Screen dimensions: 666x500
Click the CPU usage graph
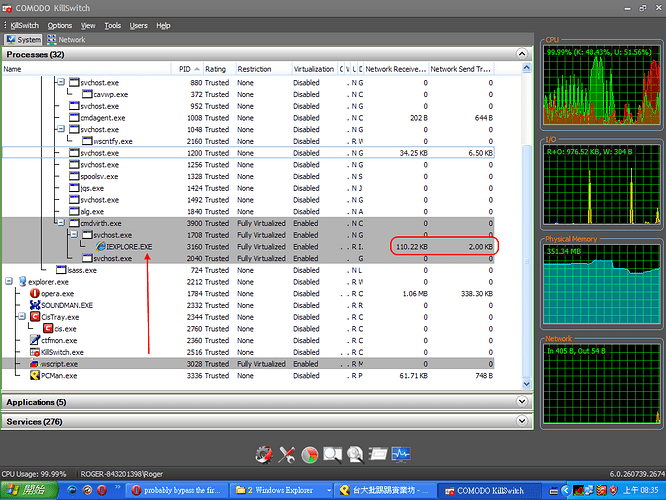602,85
